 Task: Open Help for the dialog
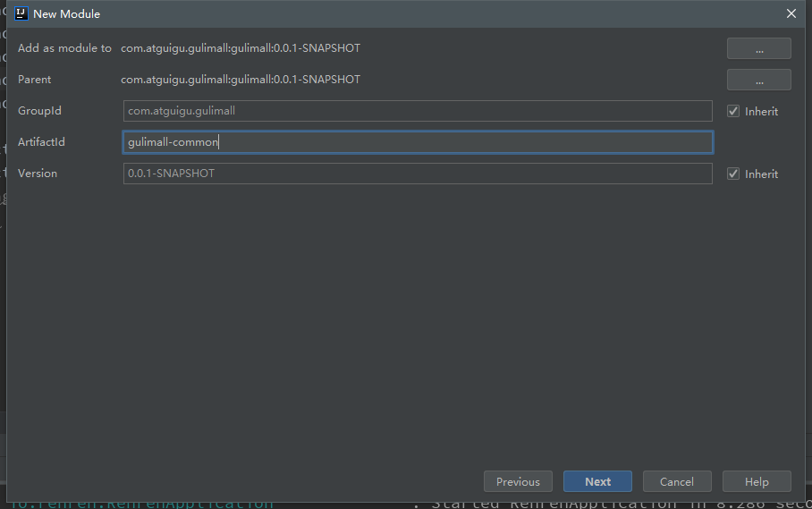(757, 481)
